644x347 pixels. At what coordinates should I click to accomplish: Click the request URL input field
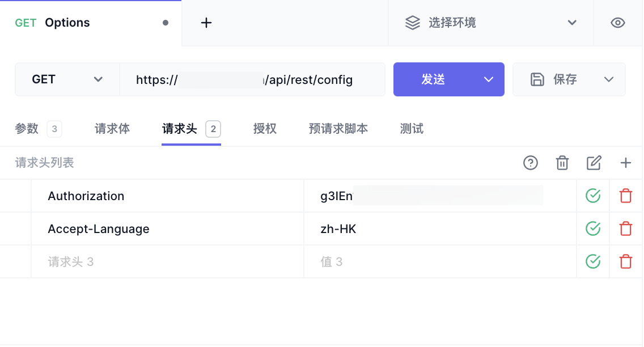252,79
